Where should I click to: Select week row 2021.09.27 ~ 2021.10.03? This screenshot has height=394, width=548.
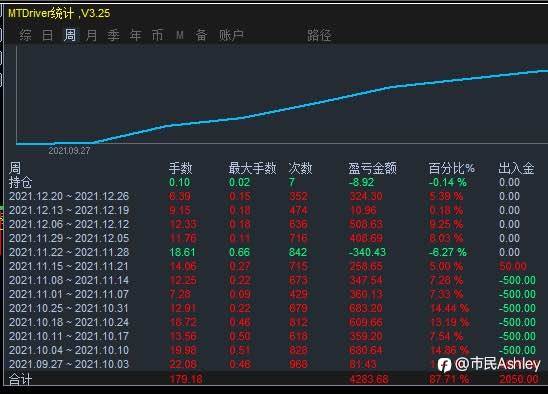coord(276,364)
